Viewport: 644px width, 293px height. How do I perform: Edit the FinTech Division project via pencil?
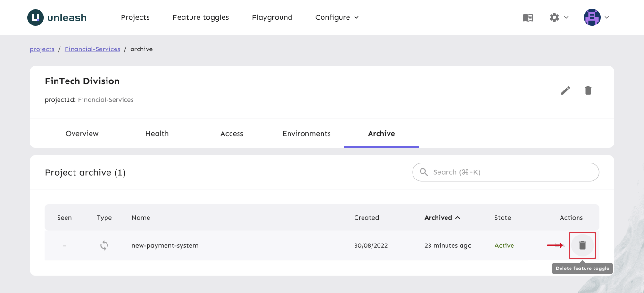click(x=566, y=90)
